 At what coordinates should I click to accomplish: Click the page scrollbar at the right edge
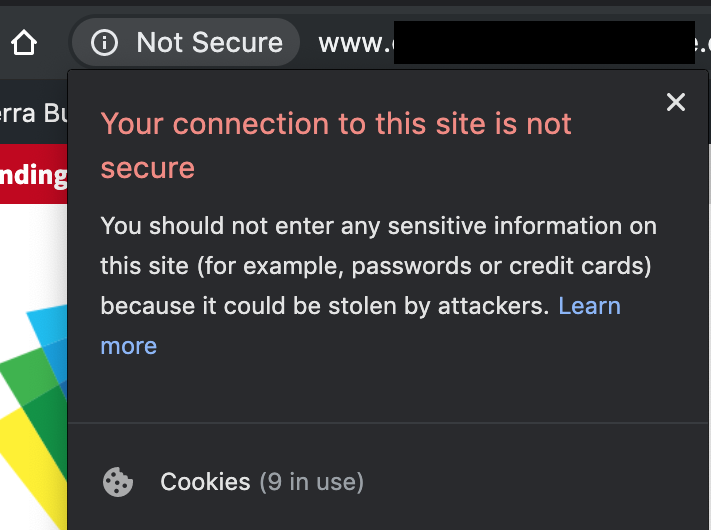[709, 336]
